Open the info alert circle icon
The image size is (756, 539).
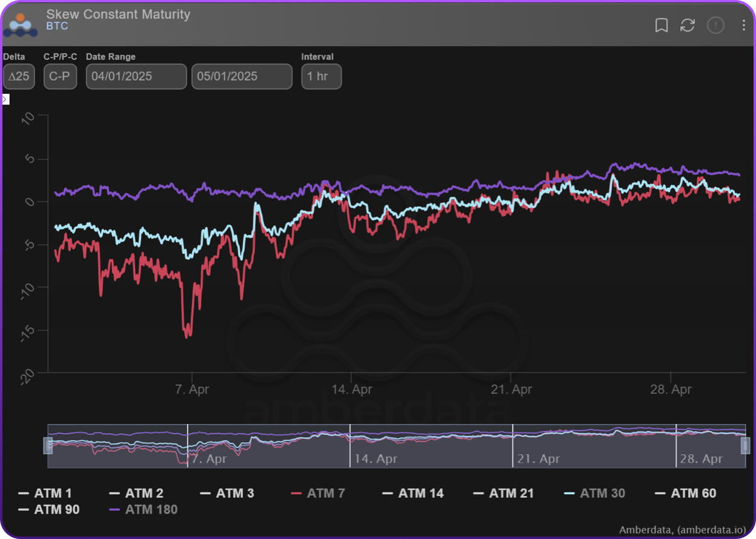pos(715,25)
